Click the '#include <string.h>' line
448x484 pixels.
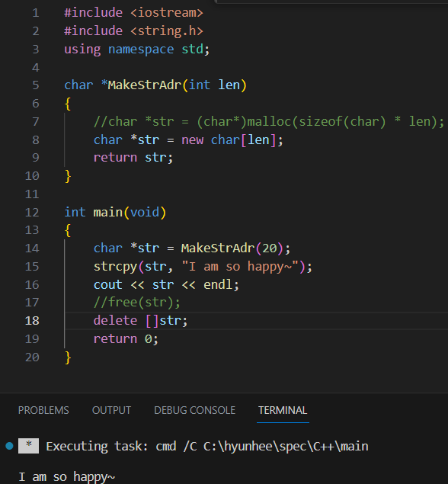pos(133,30)
